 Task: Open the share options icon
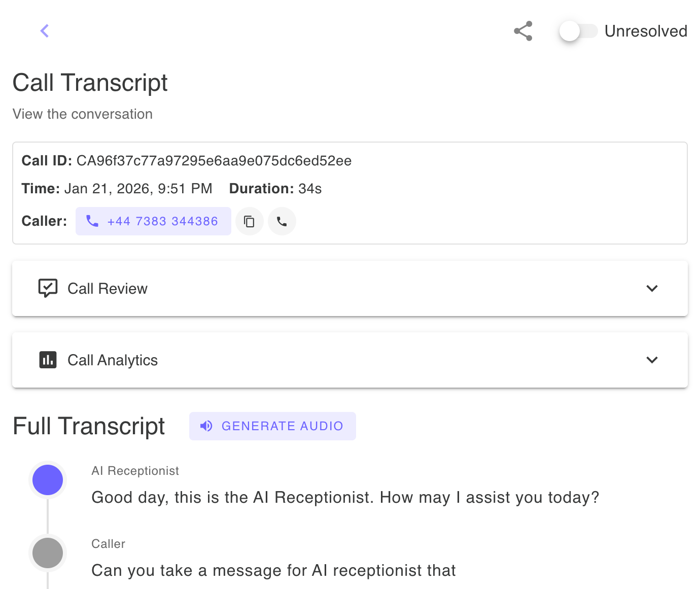(x=523, y=31)
